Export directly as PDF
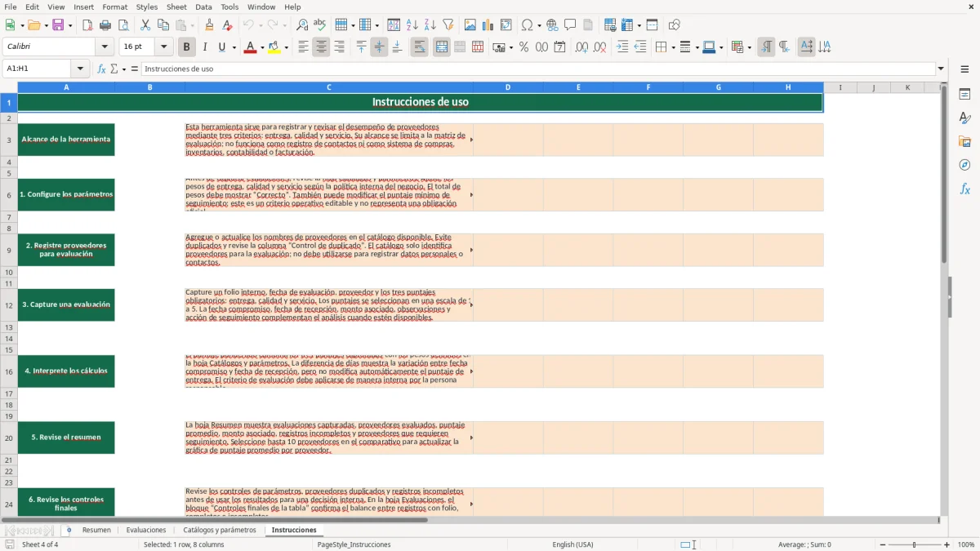 click(87, 25)
